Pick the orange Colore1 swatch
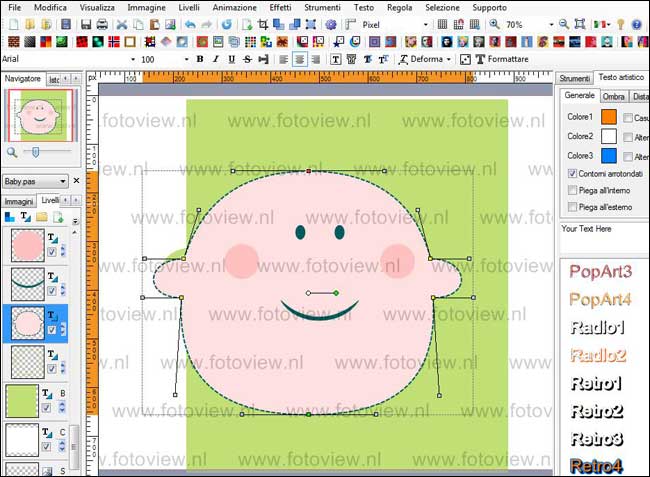 click(607, 117)
